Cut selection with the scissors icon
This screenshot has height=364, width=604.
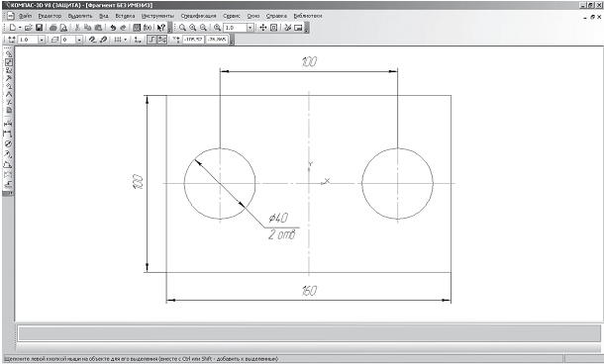click(x=77, y=28)
